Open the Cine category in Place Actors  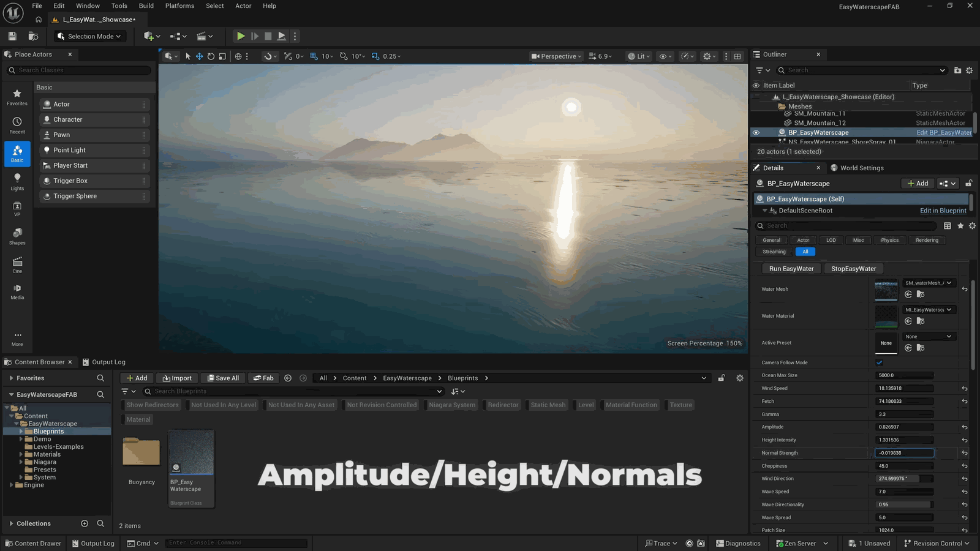click(x=17, y=264)
